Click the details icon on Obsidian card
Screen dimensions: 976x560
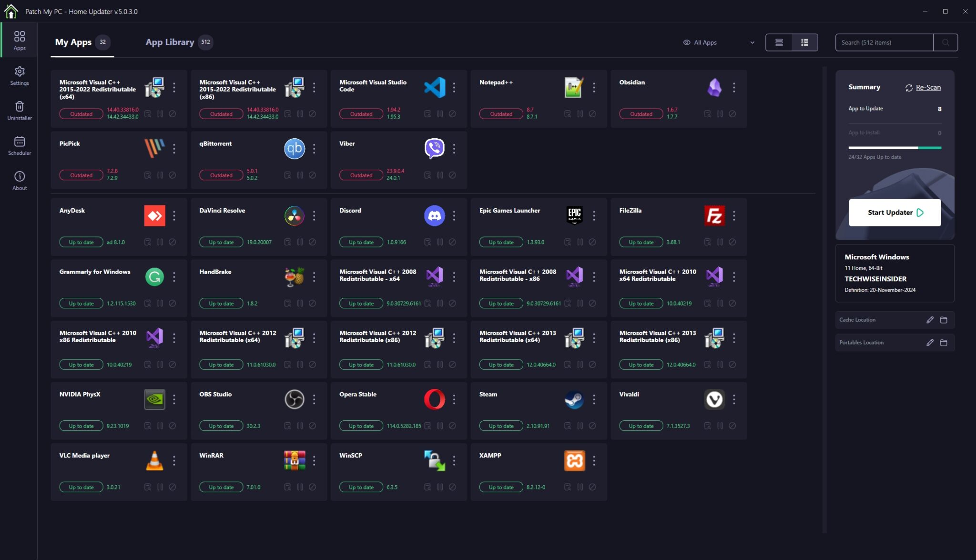pyautogui.click(x=707, y=114)
